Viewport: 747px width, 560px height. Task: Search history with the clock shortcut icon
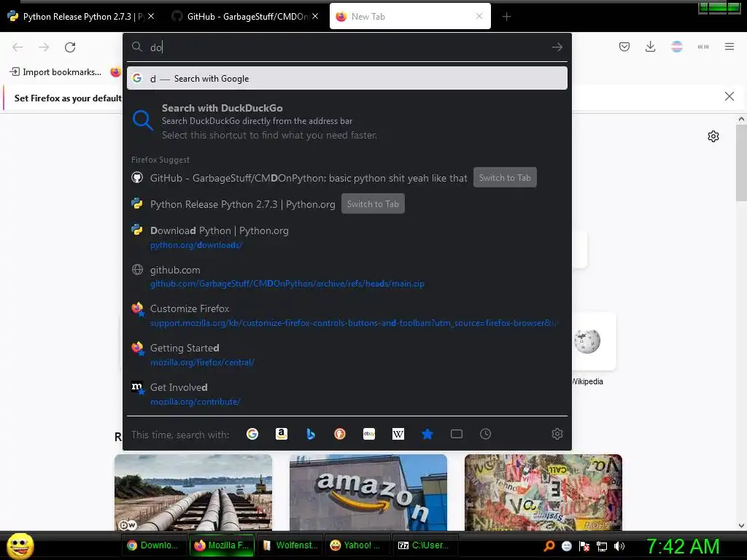point(485,434)
